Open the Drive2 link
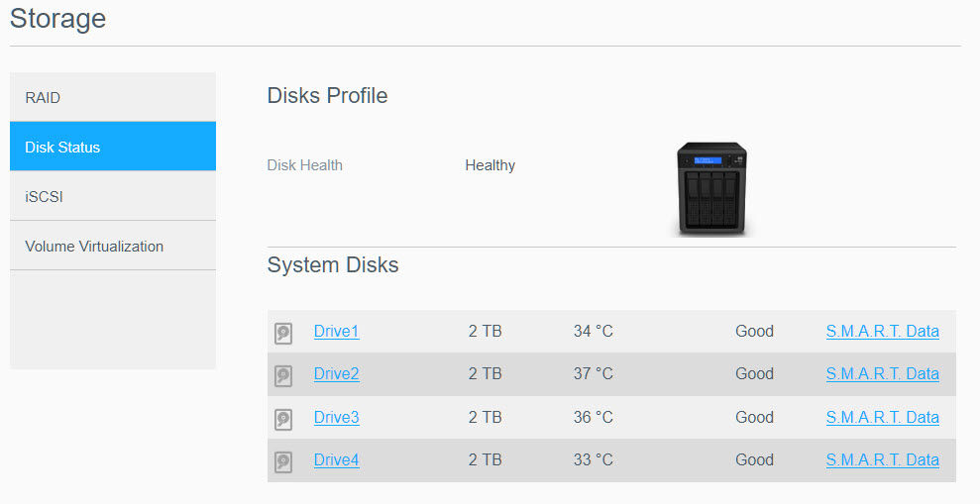Viewport: 980px width, 504px height. pyautogui.click(x=336, y=374)
